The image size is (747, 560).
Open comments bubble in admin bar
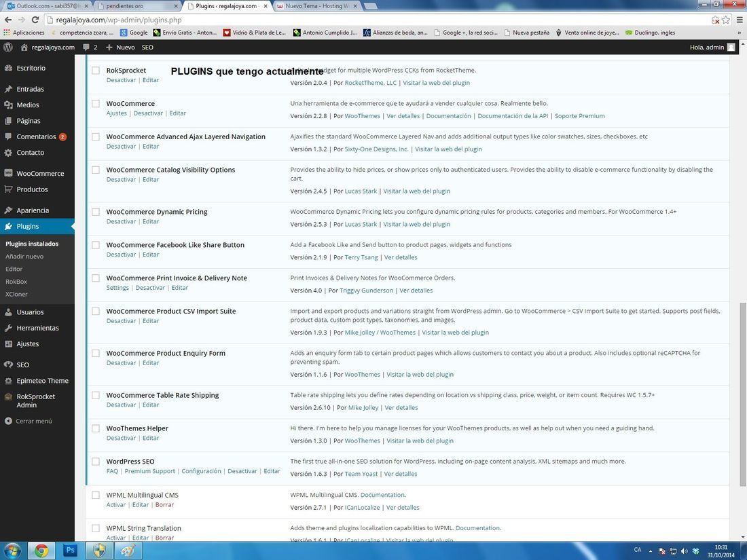[x=86, y=47]
